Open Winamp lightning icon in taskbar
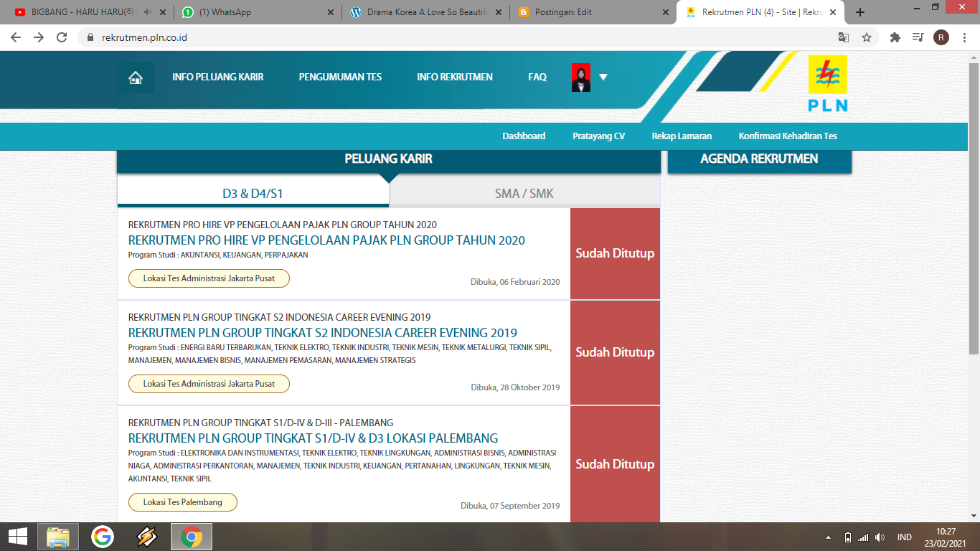 147,537
